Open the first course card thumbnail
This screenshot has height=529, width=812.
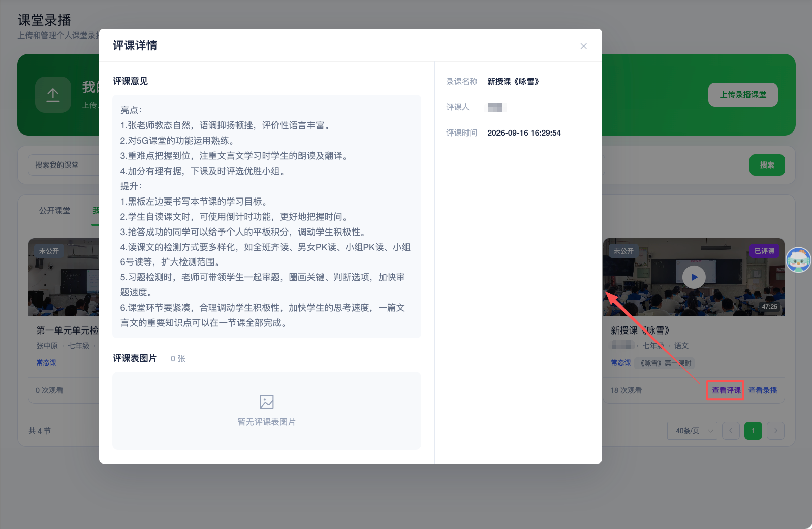(x=64, y=277)
